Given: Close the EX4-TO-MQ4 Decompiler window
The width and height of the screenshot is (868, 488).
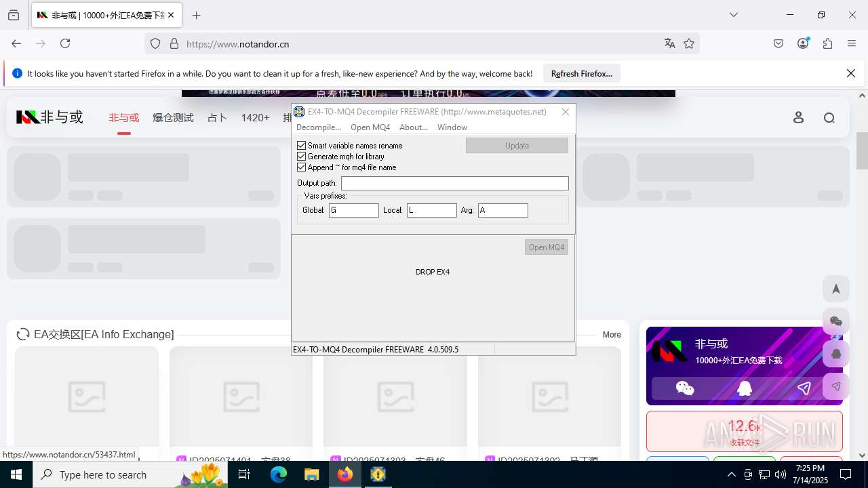Looking at the screenshot, I should pyautogui.click(x=566, y=112).
